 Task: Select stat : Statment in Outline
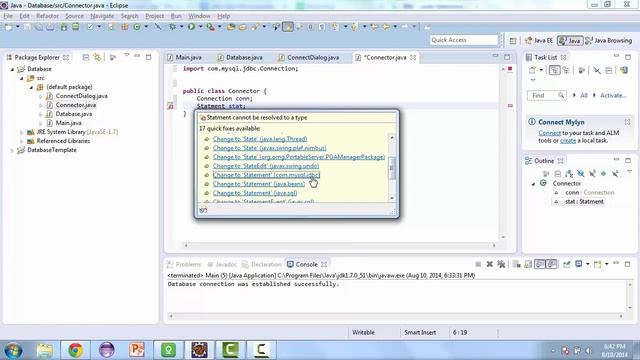tap(584, 202)
